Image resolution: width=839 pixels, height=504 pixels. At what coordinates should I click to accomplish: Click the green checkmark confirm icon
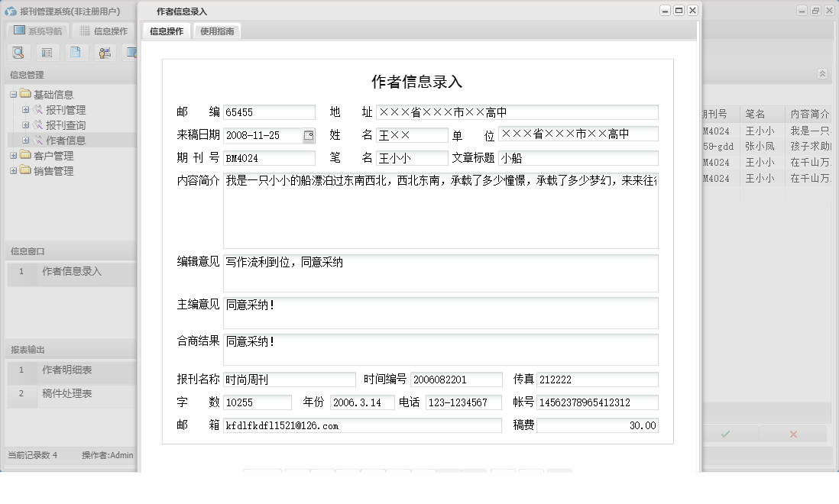(x=726, y=434)
